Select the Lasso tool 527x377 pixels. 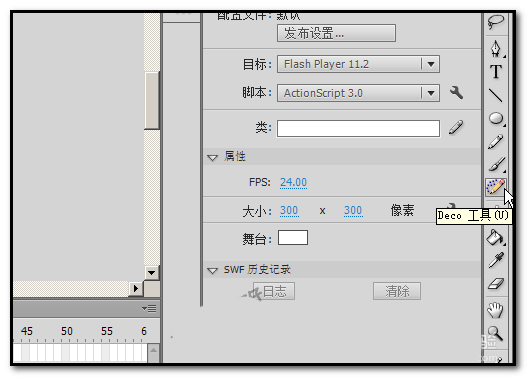[x=496, y=22]
